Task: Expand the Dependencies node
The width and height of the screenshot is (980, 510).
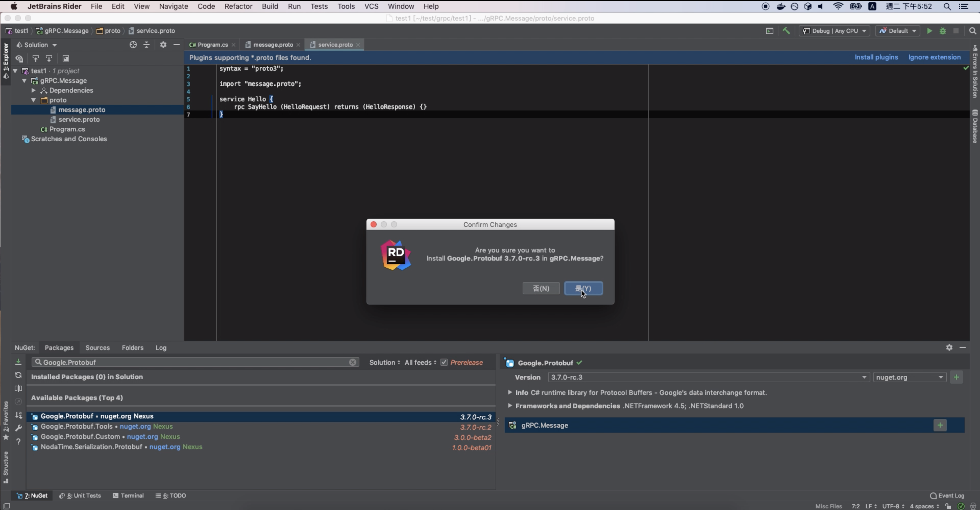Action: [x=33, y=90]
